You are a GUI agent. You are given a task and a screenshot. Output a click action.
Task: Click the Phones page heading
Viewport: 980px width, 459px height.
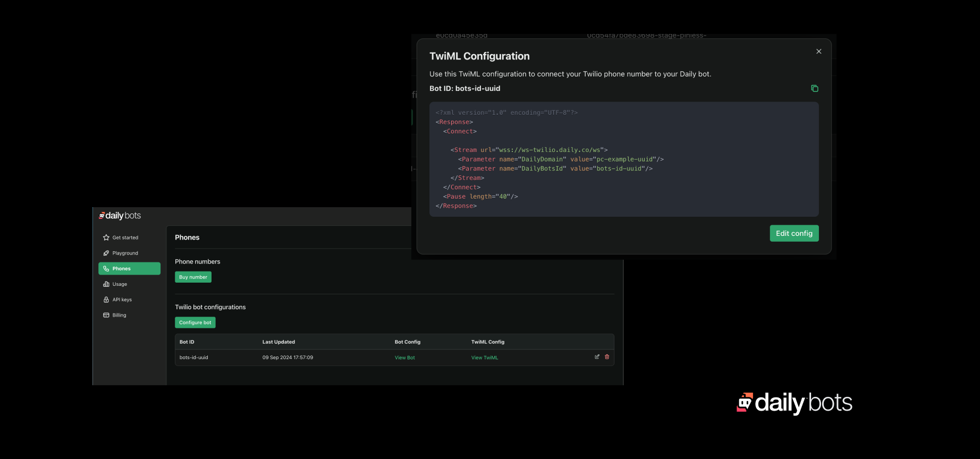click(187, 237)
